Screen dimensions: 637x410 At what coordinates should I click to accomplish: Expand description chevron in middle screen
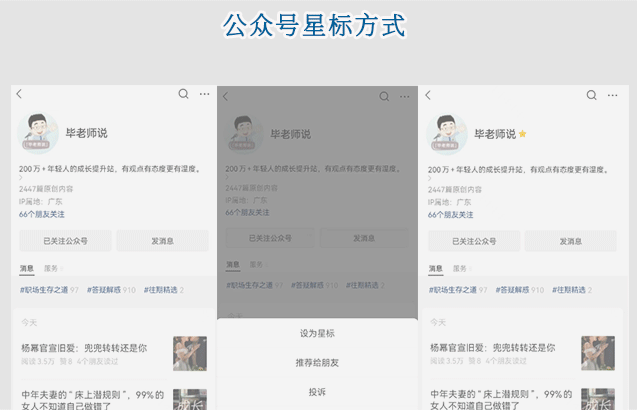(x=227, y=177)
